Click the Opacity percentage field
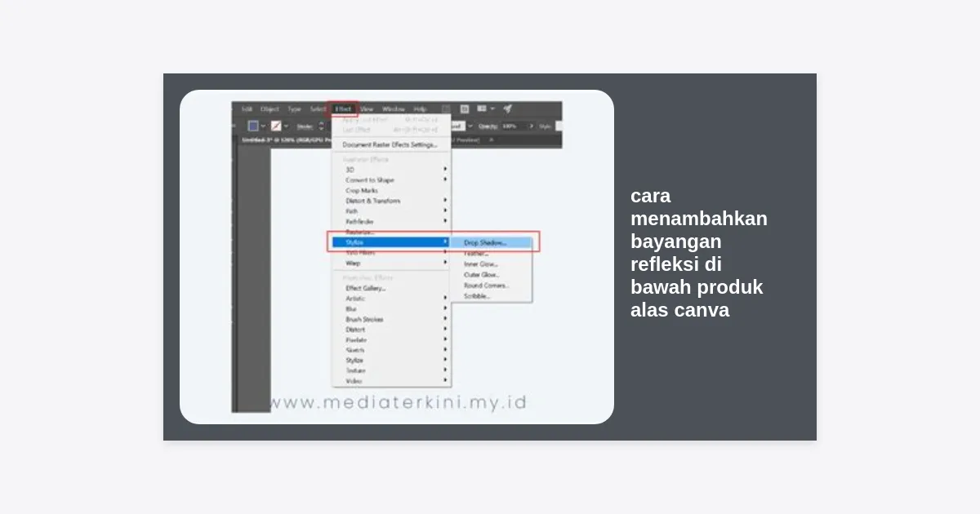Screen dimensions: 980x514 tap(512, 126)
